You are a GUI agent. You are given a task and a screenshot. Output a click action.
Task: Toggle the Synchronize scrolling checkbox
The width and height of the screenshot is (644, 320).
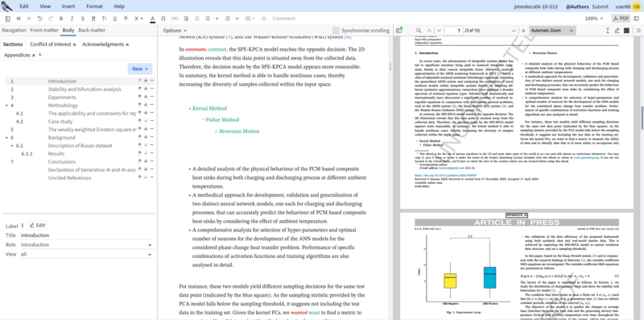click(336, 31)
